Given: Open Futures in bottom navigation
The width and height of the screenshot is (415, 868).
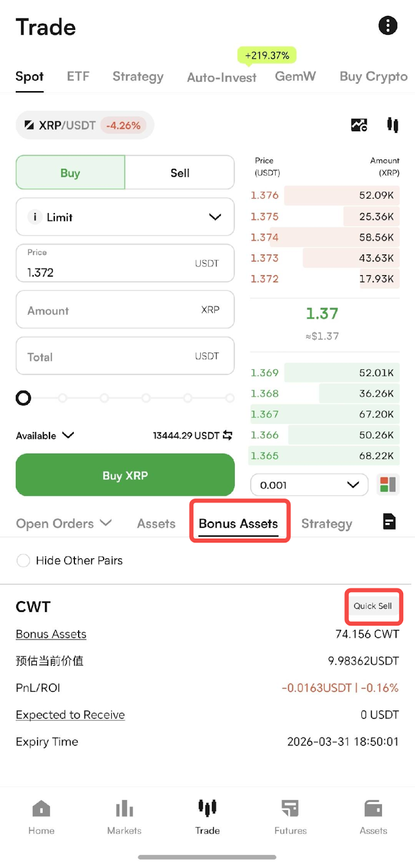Looking at the screenshot, I should click(290, 817).
